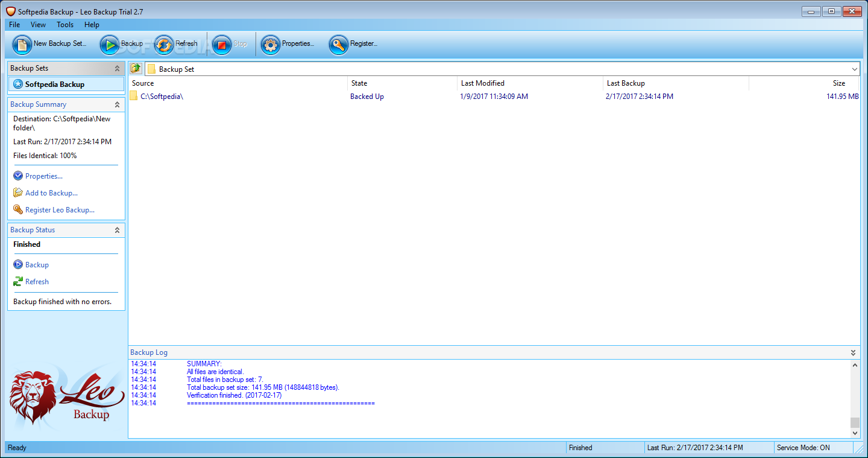Click the Ready status bar text
This screenshot has width=868, height=458.
click(17, 448)
